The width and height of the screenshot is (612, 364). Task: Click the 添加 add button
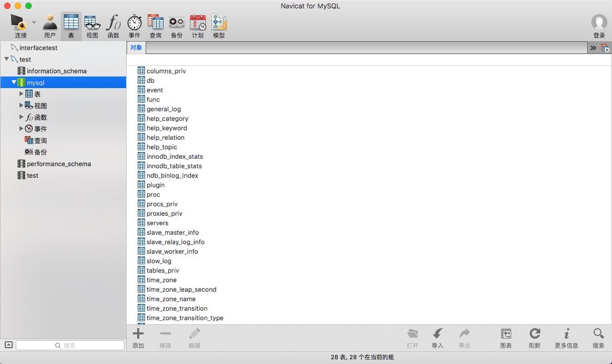coord(138,338)
